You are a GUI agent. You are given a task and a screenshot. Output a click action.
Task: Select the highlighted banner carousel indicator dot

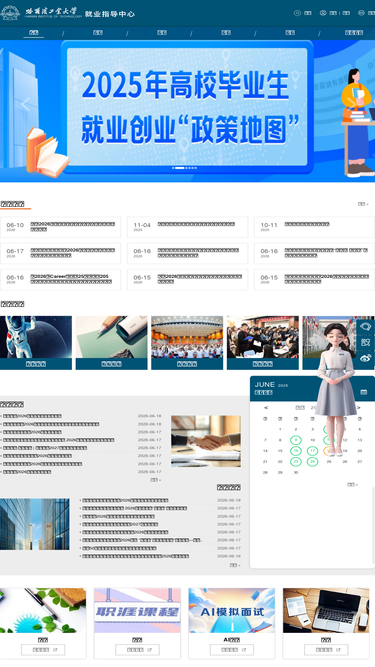[x=179, y=168]
